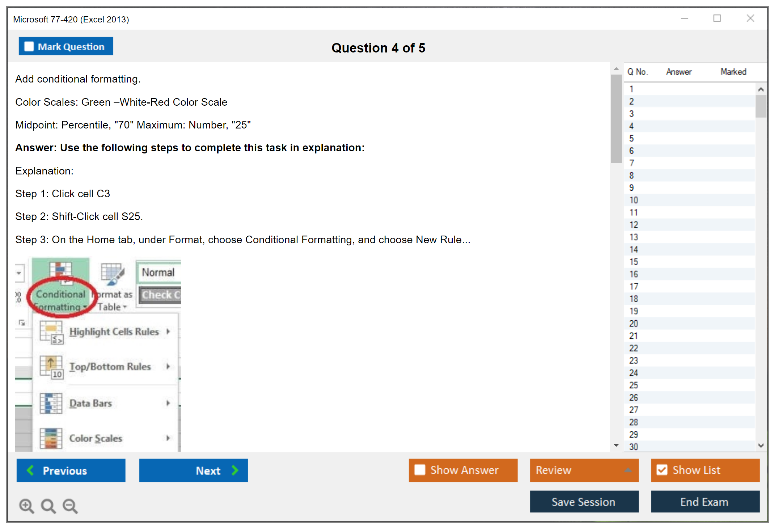Click the Save Session button
This screenshot has width=778, height=532.
point(584,502)
